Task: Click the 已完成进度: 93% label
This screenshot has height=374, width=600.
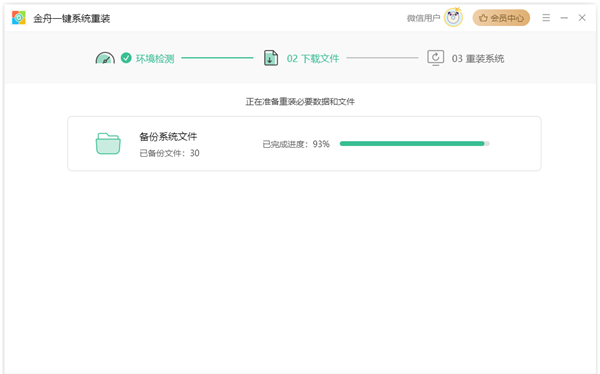Action: point(296,144)
